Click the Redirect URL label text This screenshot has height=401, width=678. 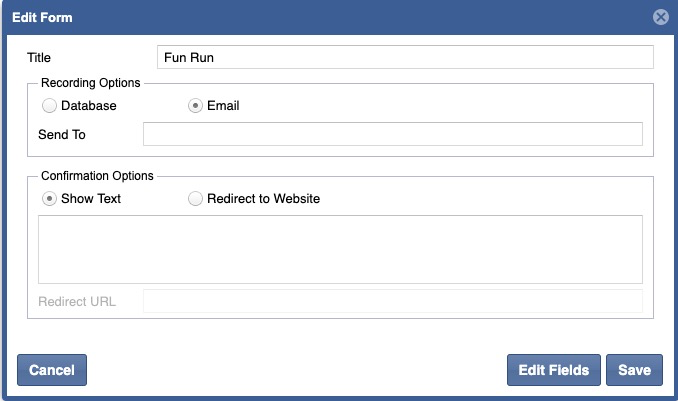[77, 301]
